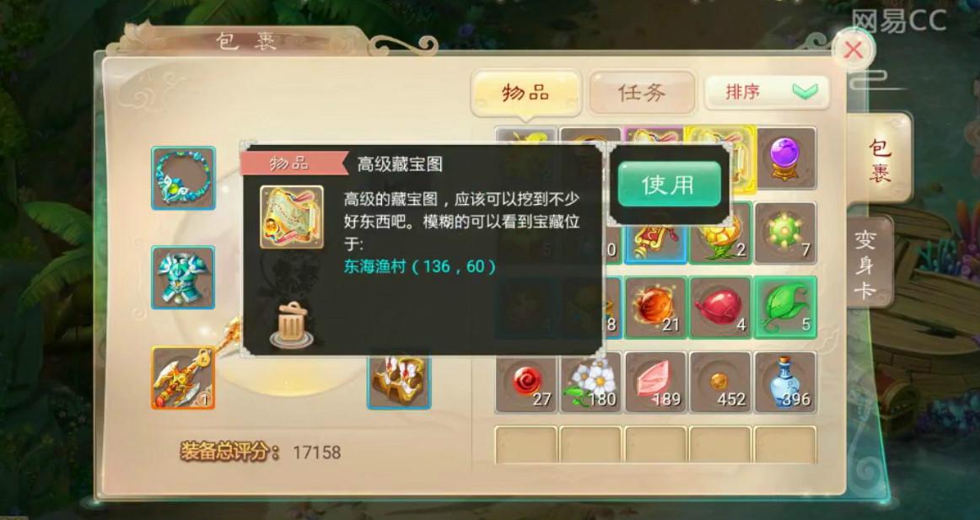Select the equipped golden axe weapon slot
The height and width of the screenshot is (520, 980).
point(183,378)
